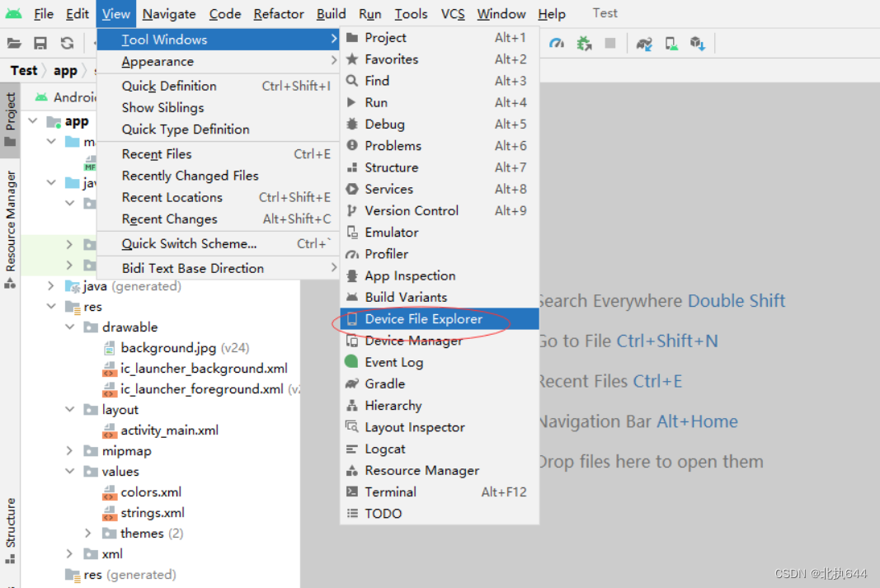Click the Android Studio logo icon
Screen dimensions: 880x588
(13, 13)
